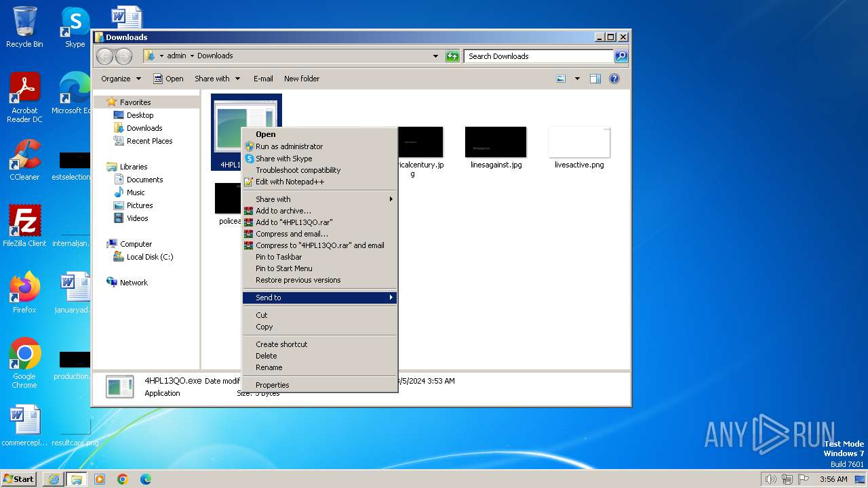Click the Open toolbar button
The width and height of the screenshot is (868, 488).
(168, 79)
